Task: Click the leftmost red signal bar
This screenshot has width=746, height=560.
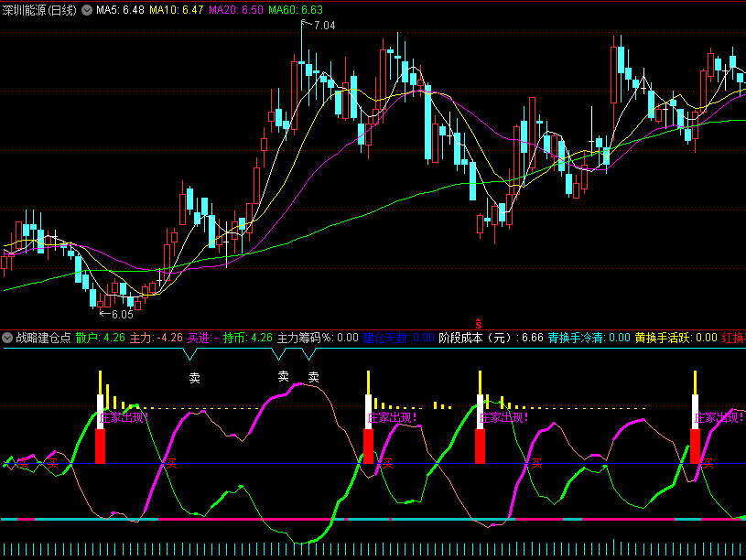Action: click(x=100, y=446)
